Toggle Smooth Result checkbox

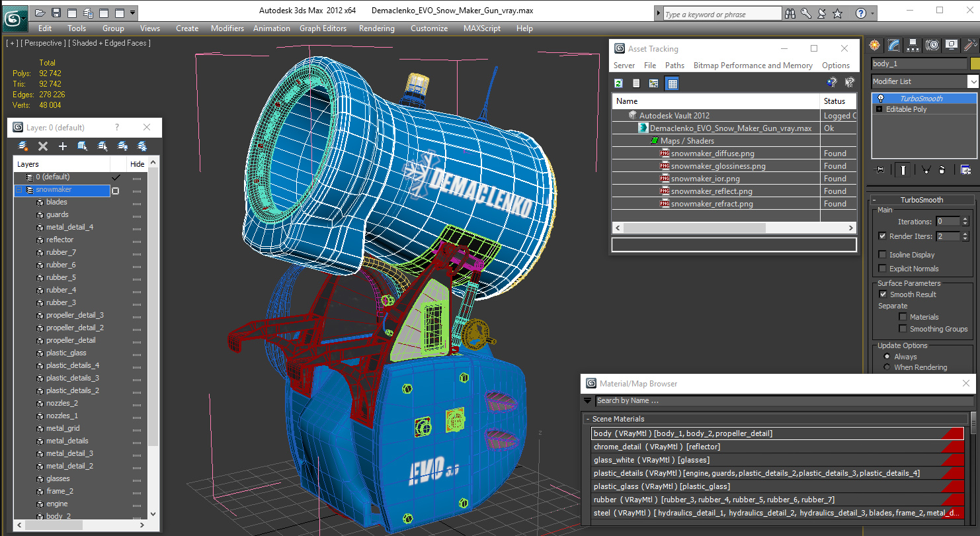pos(882,294)
